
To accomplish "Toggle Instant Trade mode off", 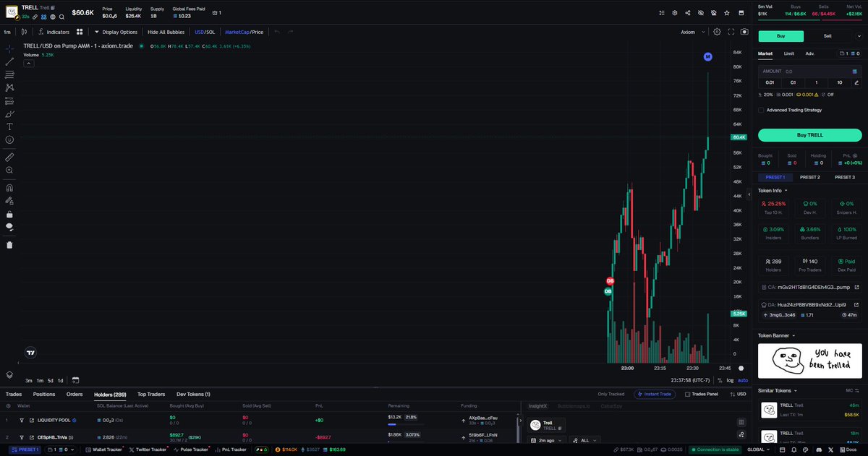I will pos(655,394).
